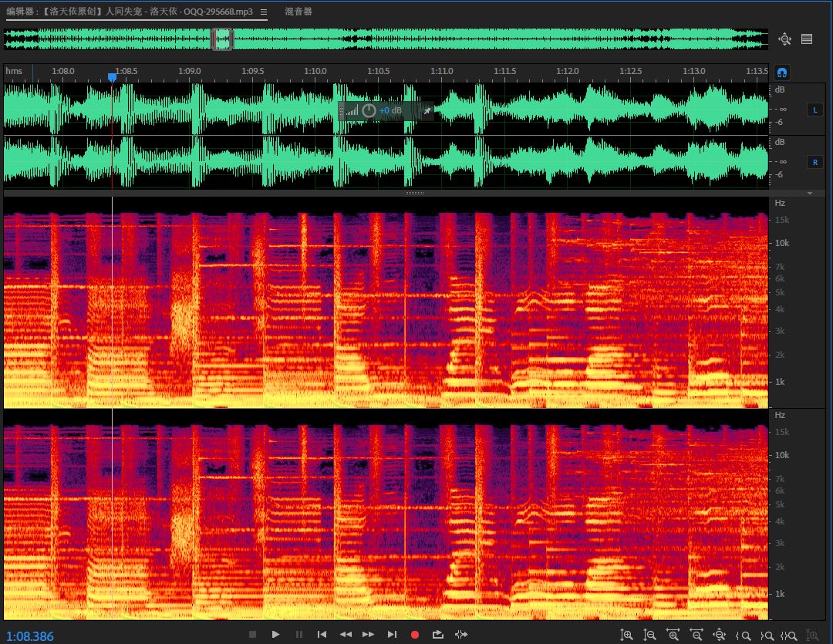Viewport: 833px width, 644px height.
Task: Click the Rewind transport button
Action: [346, 635]
